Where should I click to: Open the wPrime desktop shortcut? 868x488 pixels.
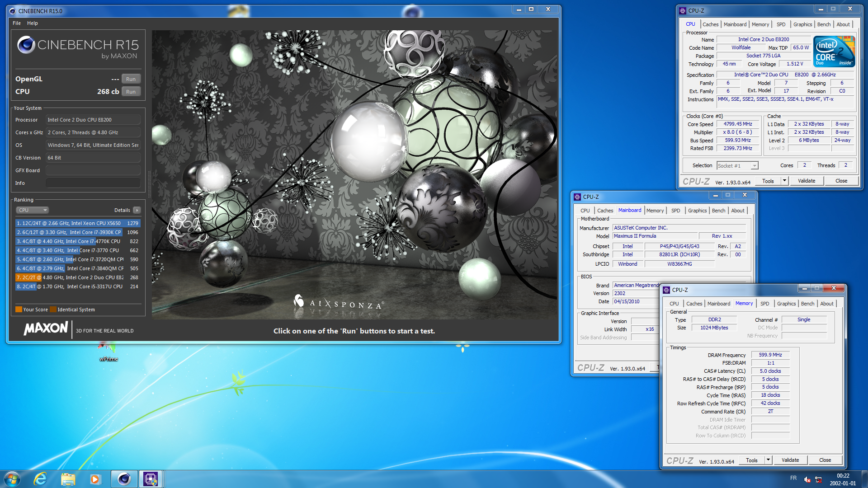point(108,352)
